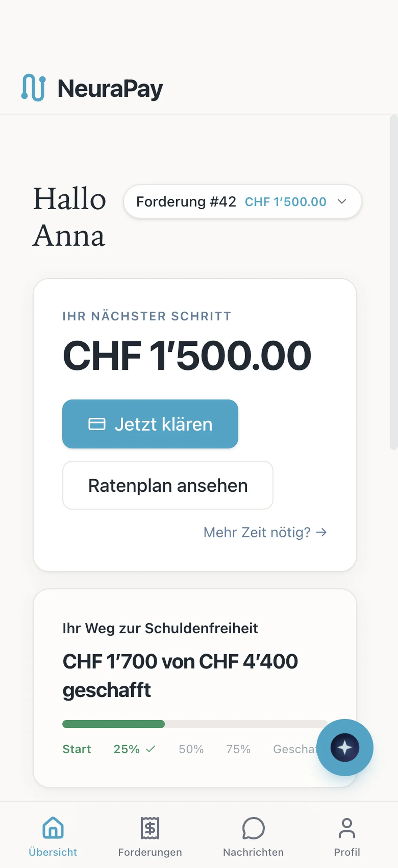Click the CHF 1'500.00 amount in claim selector
398x868 pixels.
coord(285,202)
